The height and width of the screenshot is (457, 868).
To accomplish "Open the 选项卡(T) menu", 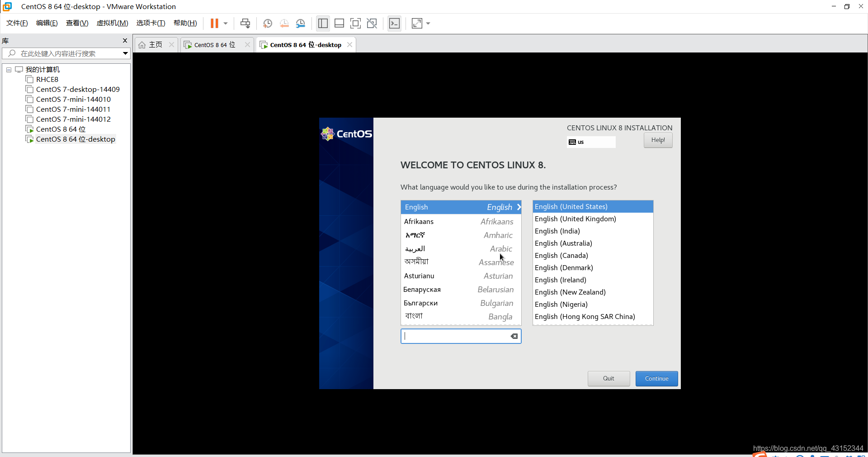I will click(x=151, y=23).
